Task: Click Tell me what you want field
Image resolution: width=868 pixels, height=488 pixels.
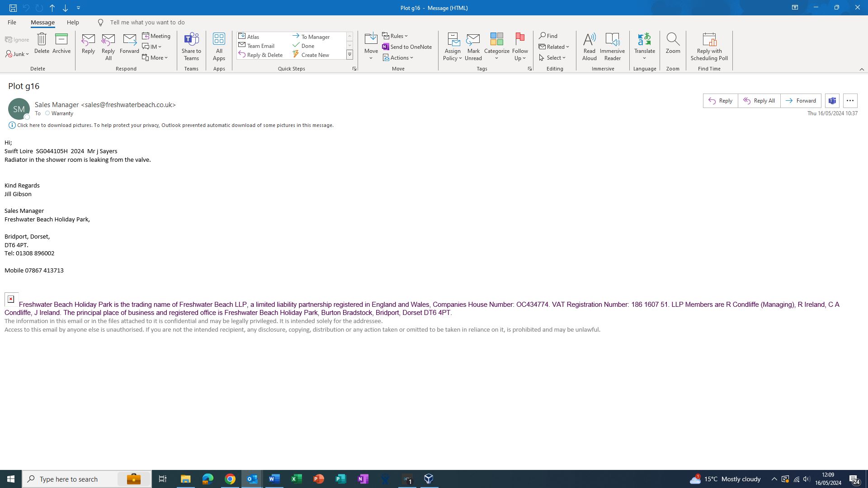Action: tap(147, 22)
